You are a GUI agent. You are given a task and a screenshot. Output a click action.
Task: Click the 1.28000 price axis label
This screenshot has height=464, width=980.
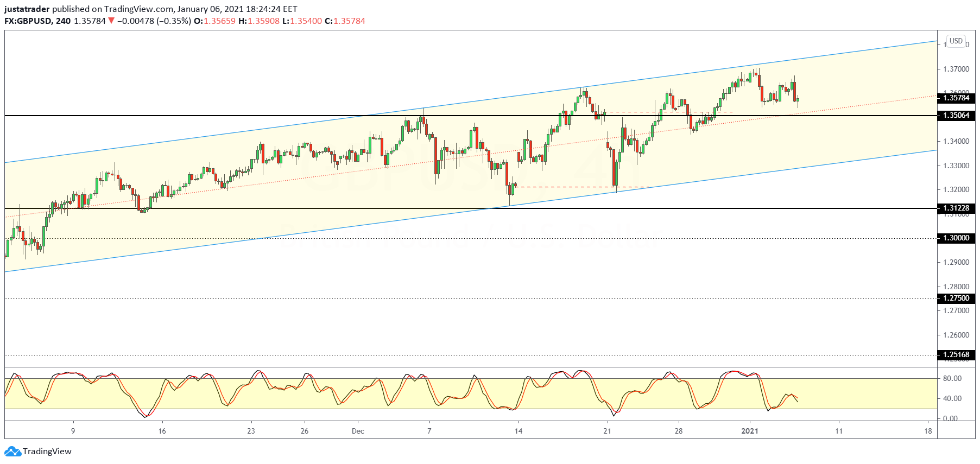[956, 287]
